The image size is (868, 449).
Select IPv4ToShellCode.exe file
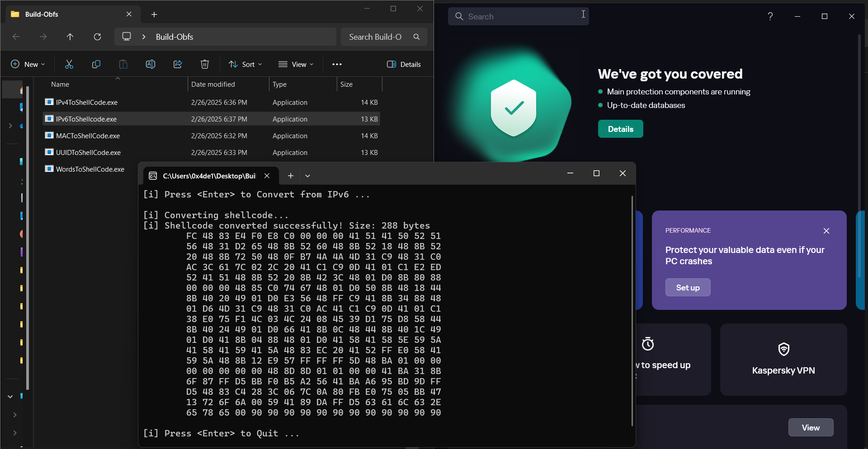point(212,102)
